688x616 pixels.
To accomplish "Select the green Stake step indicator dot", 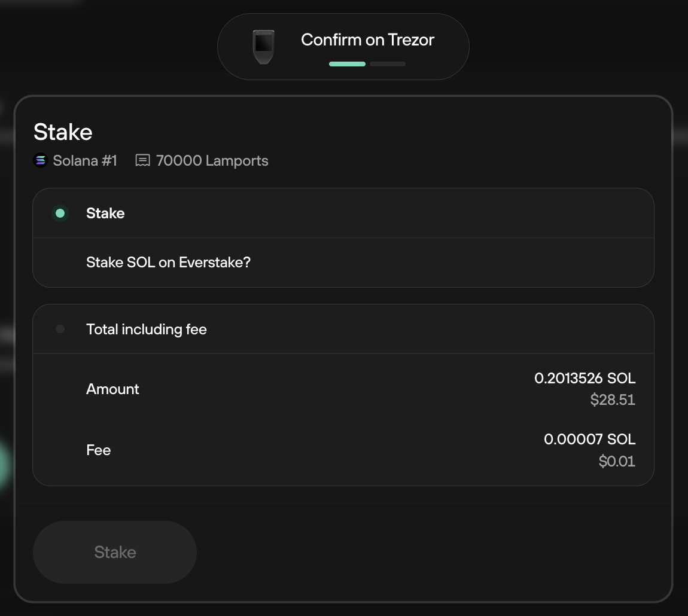I will [60, 214].
